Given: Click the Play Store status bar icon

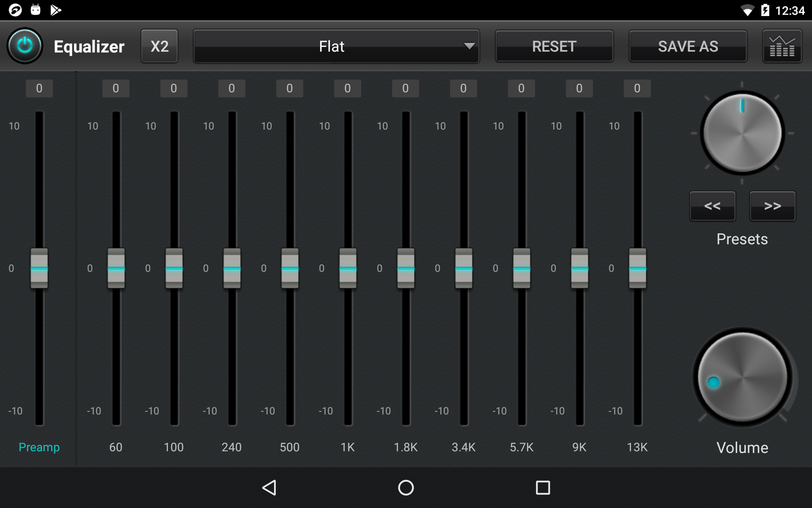Looking at the screenshot, I should [56, 10].
